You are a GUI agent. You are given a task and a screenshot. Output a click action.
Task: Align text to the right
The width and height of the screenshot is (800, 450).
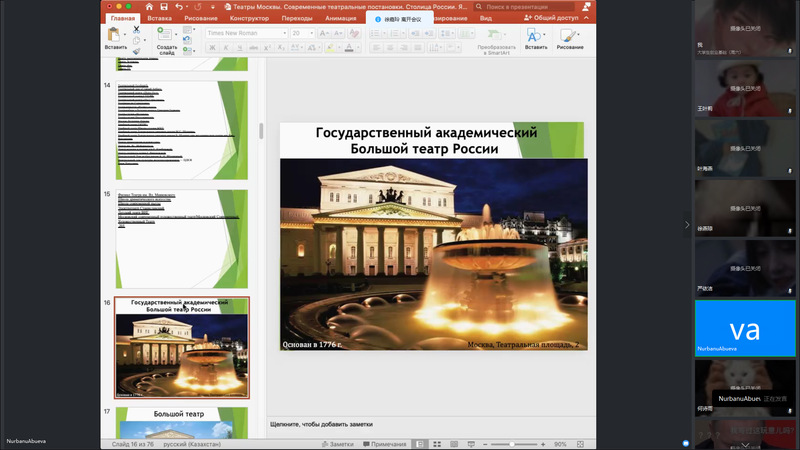[404, 47]
